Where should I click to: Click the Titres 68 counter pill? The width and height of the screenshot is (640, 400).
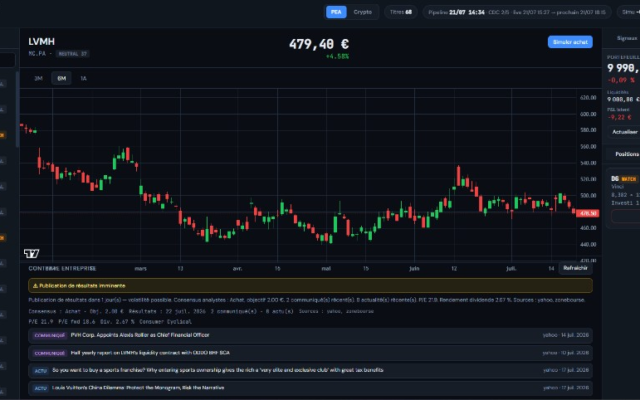(400, 12)
